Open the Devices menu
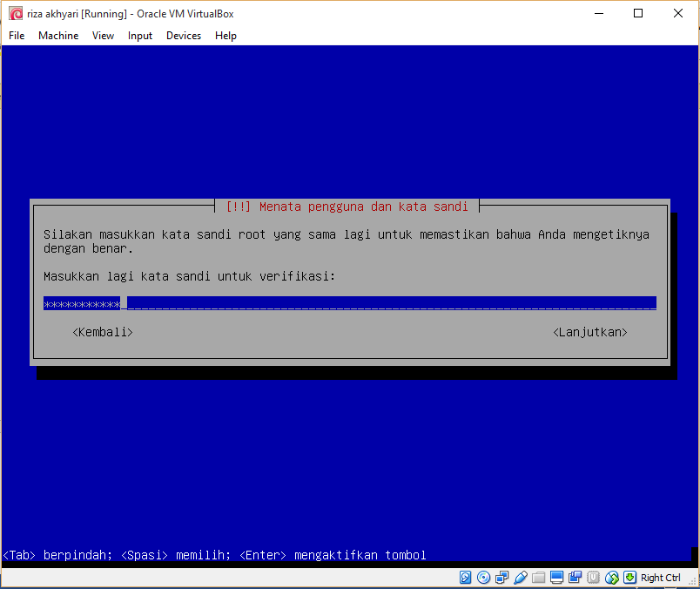This screenshot has width=700, height=589. pos(184,36)
